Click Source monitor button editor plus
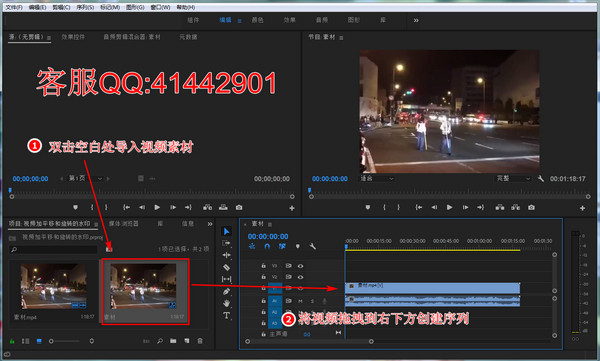The width and height of the screenshot is (600, 361). coord(292,208)
